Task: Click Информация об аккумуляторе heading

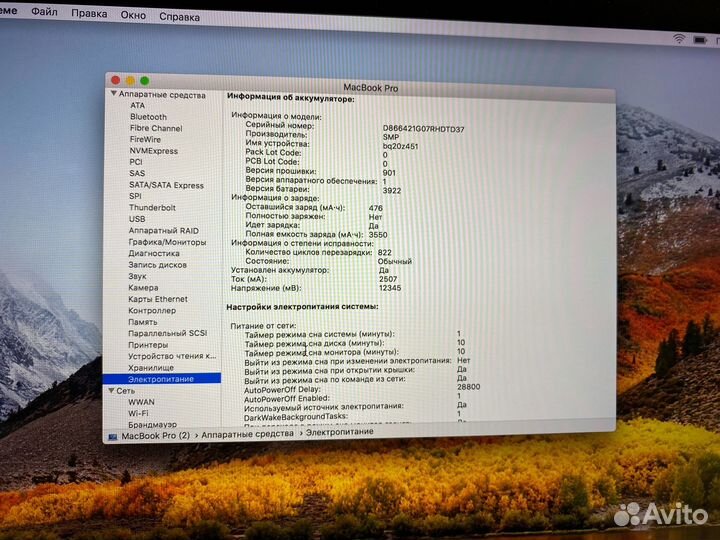Action: pos(291,97)
